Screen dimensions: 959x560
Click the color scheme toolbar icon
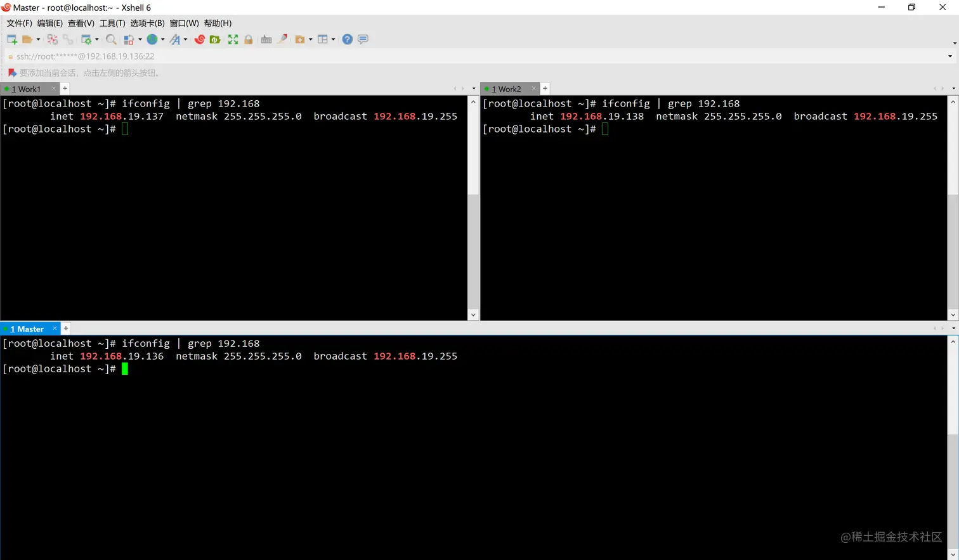tap(129, 39)
